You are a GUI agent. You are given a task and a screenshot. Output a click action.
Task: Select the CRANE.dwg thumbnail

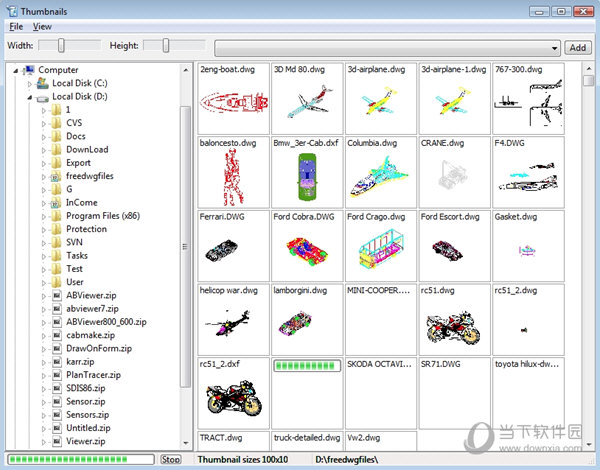click(x=455, y=172)
